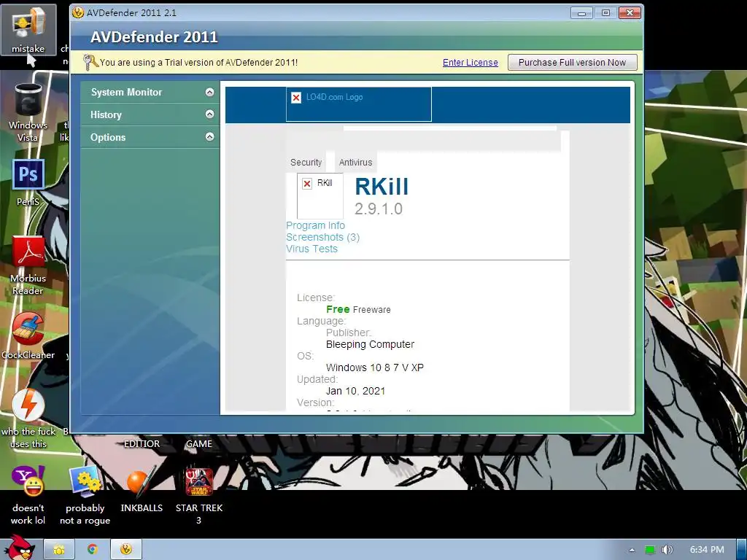
Task: Click the broken LO4D.com Logo image
Action: click(358, 104)
